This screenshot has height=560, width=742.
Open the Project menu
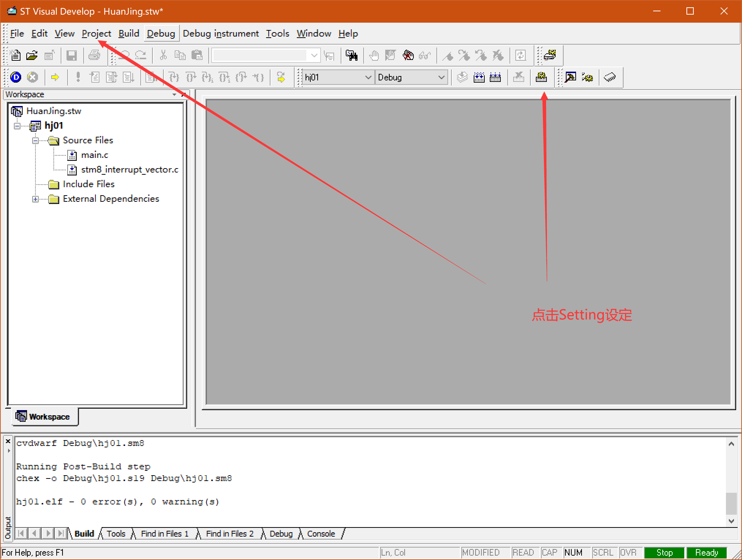pos(96,34)
